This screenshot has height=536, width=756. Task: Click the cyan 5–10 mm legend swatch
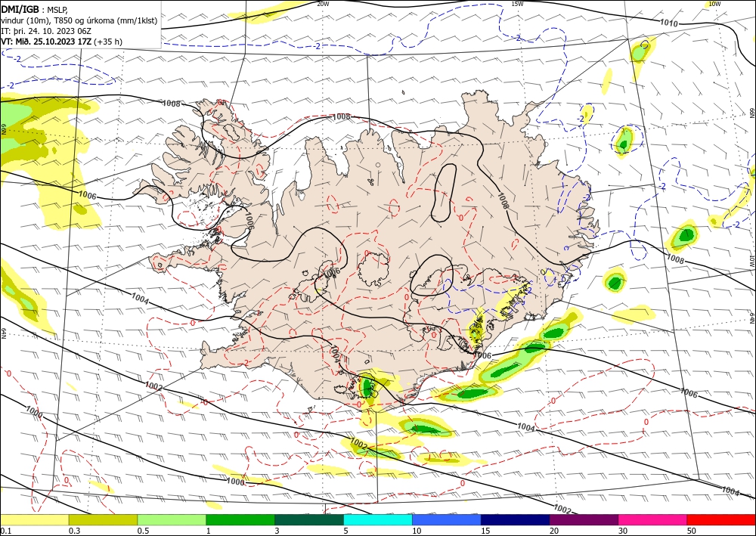tap(378, 519)
